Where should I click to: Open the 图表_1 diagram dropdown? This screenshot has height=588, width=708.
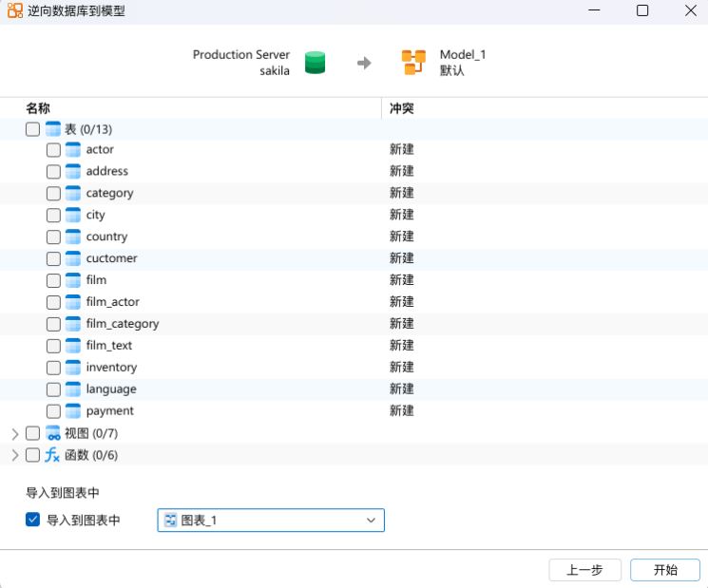pos(271,521)
